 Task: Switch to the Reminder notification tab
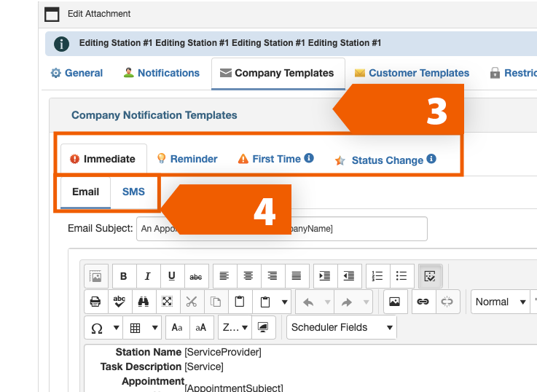tap(187, 159)
